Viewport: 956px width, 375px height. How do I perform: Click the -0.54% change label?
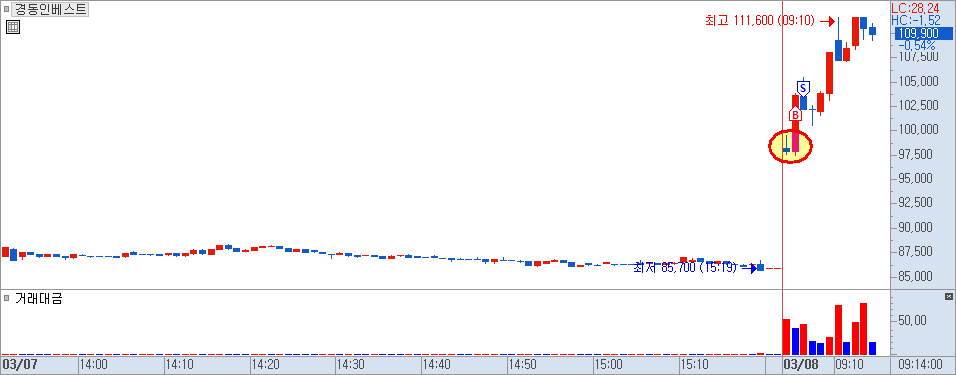tap(916, 46)
